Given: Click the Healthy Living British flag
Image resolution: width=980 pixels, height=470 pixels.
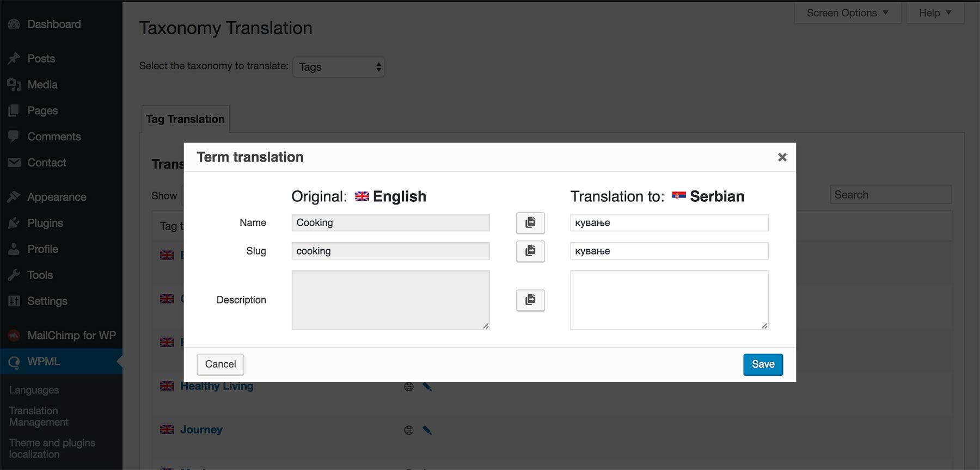Looking at the screenshot, I should point(167,386).
